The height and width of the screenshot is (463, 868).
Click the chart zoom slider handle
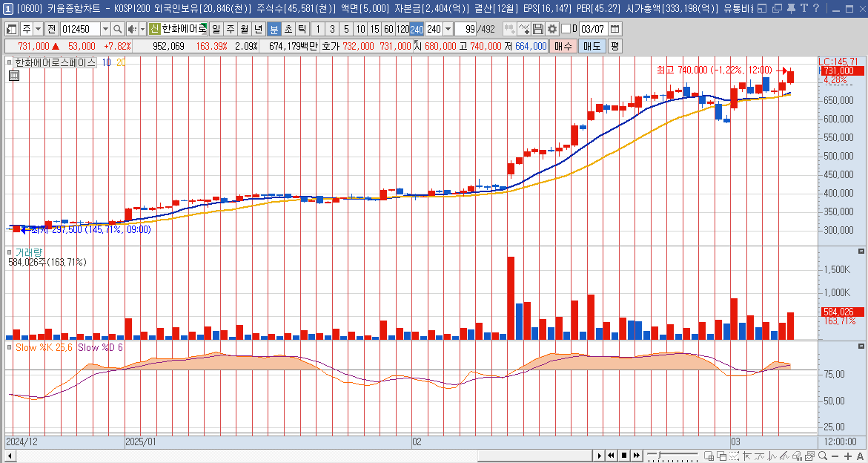pos(659,455)
